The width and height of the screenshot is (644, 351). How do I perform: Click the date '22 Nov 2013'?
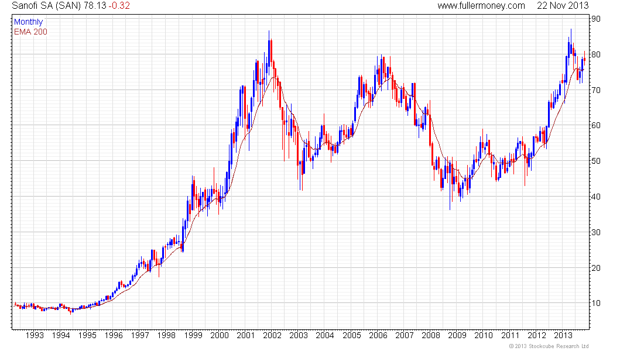tap(563, 6)
